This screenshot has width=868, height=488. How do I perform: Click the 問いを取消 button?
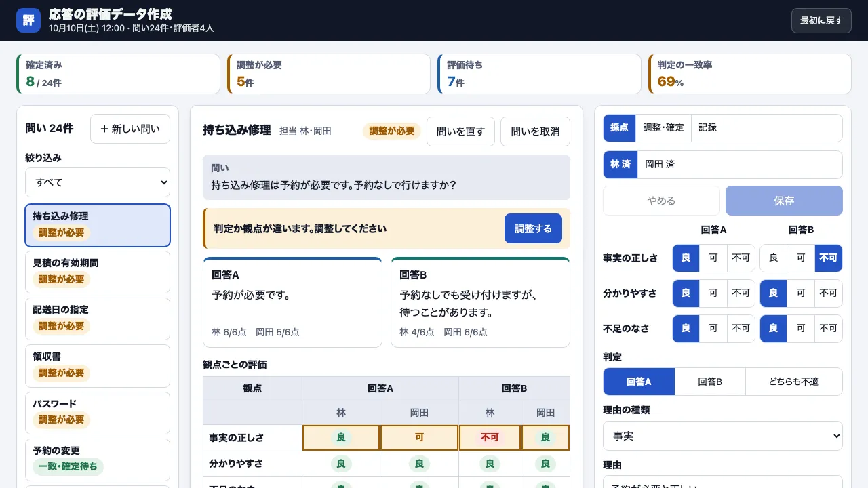(x=535, y=131)
